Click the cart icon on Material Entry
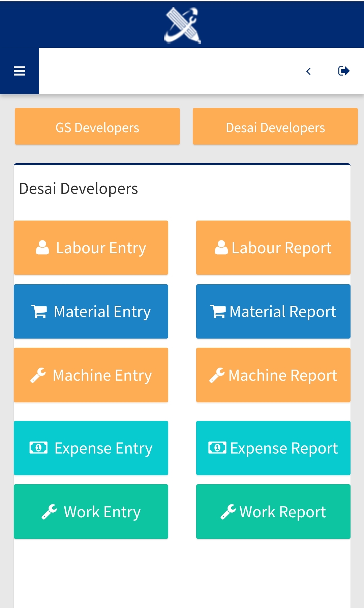 39,312
